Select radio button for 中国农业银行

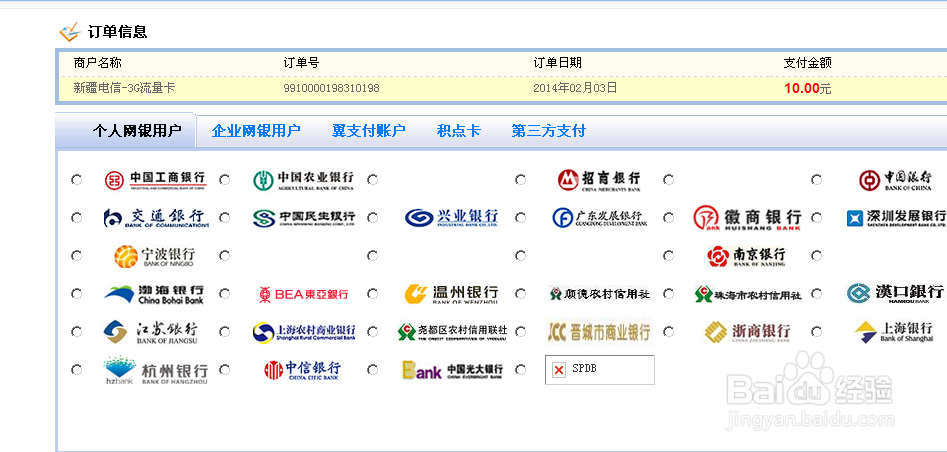[225, 180]
